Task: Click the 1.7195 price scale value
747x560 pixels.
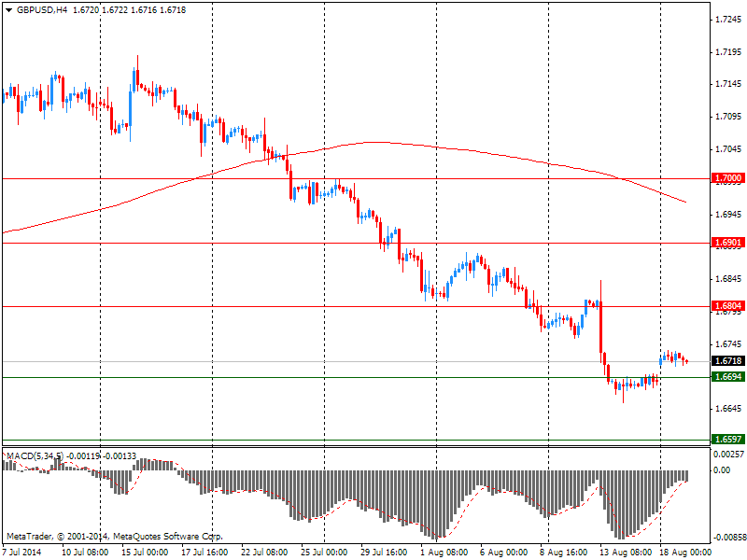Action: [729, 52]
